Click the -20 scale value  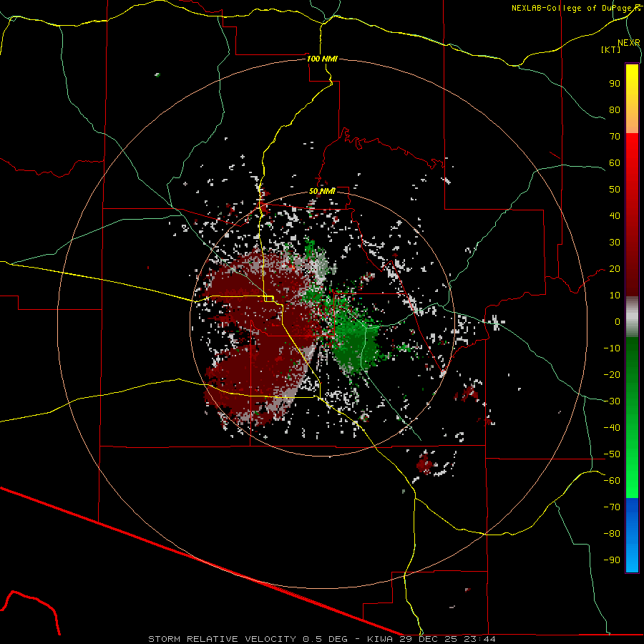pos(612,375)
